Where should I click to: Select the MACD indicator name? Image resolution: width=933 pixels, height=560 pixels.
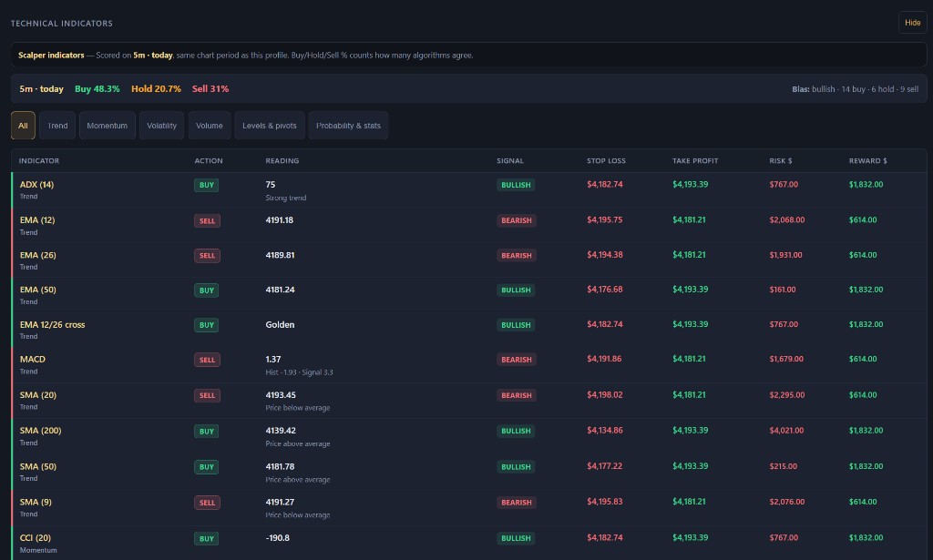click(33, 359)
